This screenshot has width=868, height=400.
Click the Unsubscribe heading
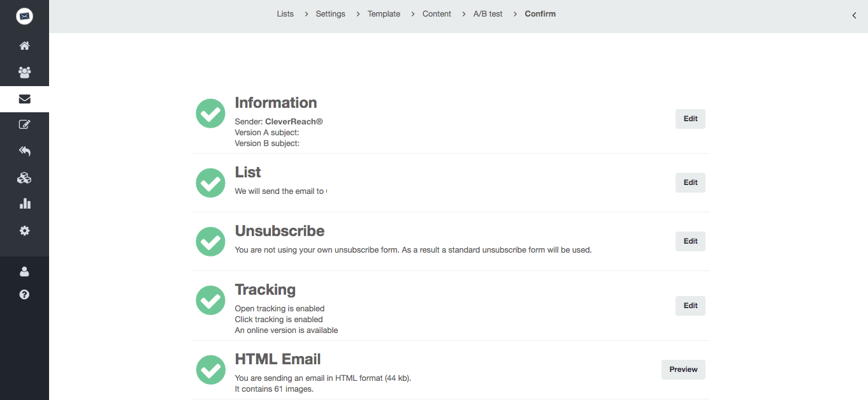(x=280, y=231)
